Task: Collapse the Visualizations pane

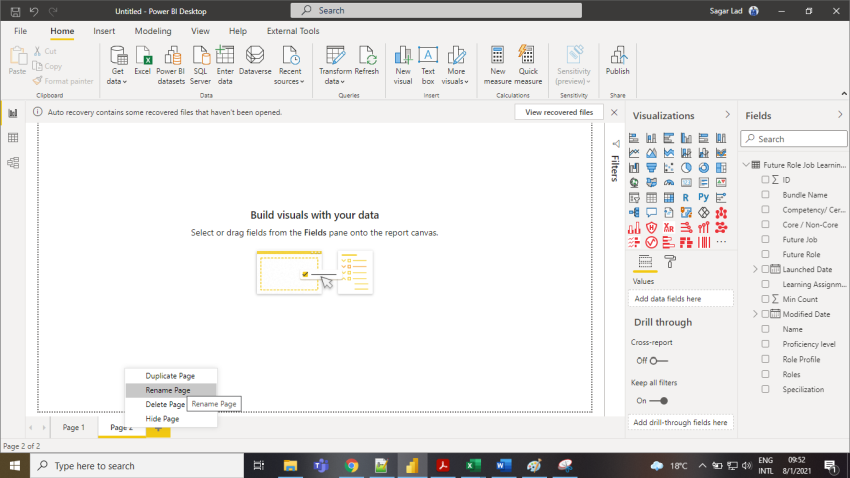Action: coord(727,115)
